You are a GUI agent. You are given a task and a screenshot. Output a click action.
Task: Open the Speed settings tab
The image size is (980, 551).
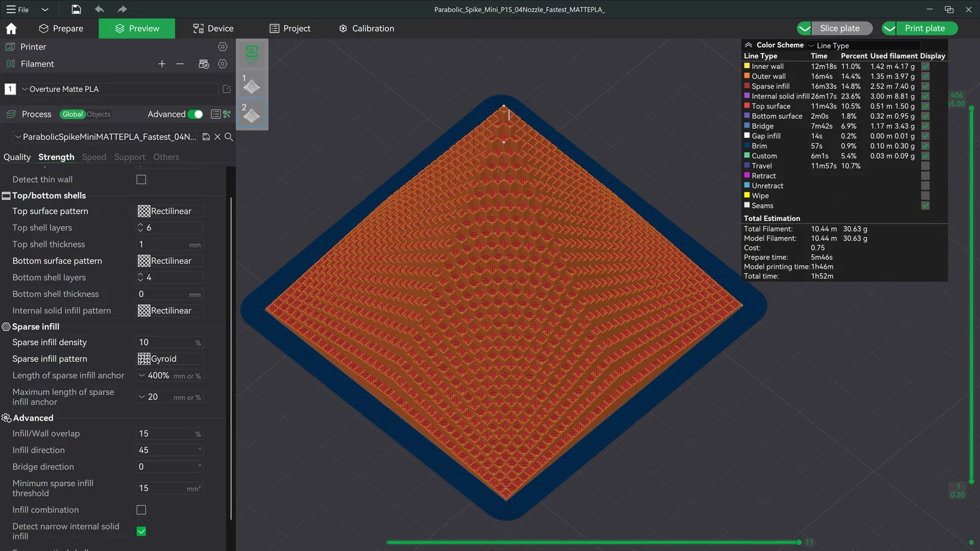94,157
